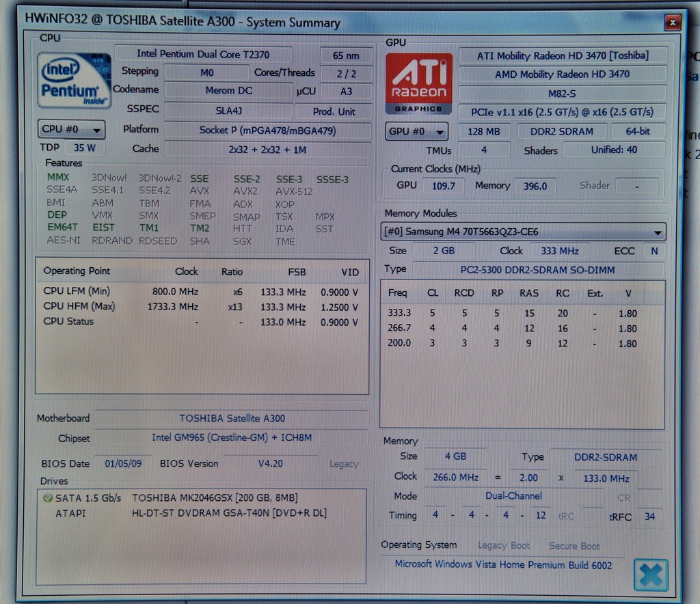This screenshot has width=700, height=604.
Task: Click the Legacy Boot label
Action: (504, 545)
